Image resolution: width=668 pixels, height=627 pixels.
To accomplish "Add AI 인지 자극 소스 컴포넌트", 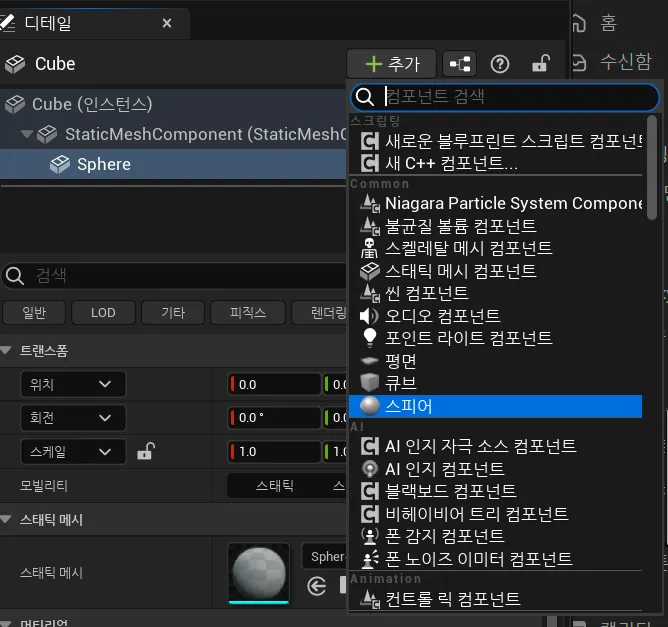I will [x=495, y=446].
